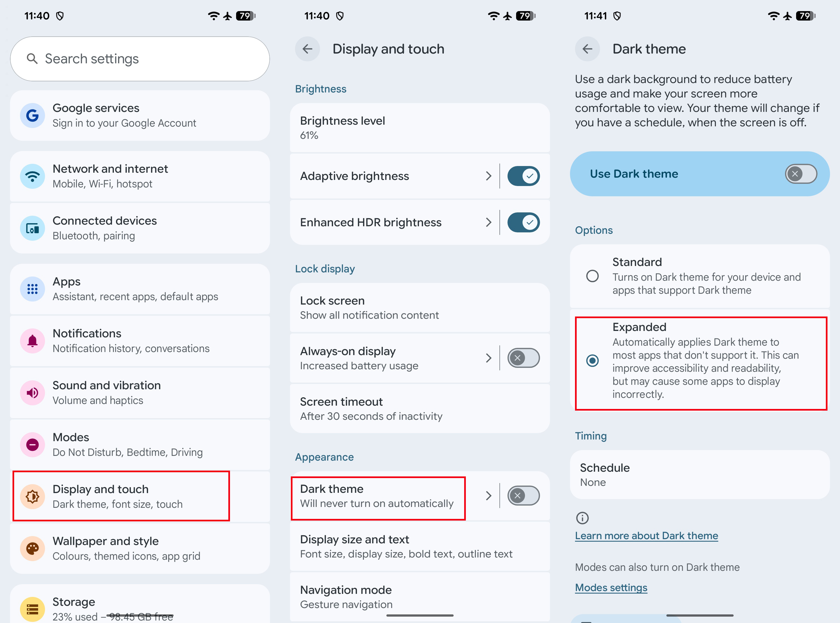The height and width of the screenshot is (623, 840).
Task: Open Modes settings link
Action: coord(611,587)
